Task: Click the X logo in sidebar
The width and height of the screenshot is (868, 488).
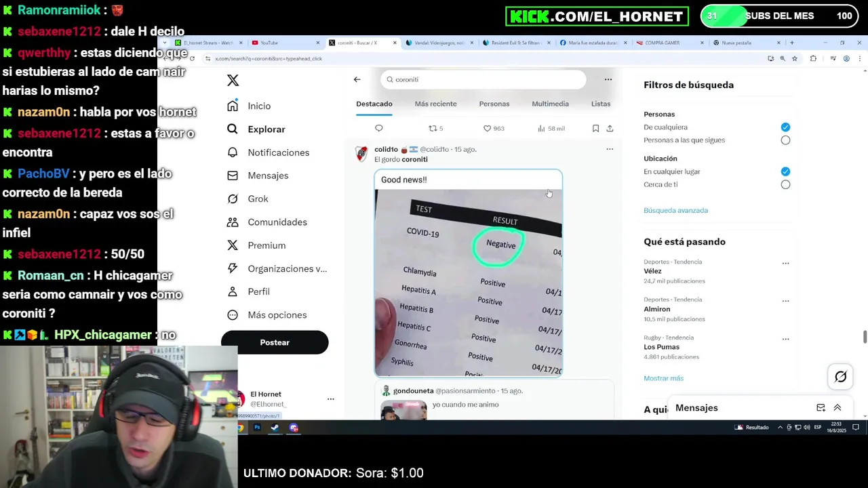Action: tap(233, 80)
